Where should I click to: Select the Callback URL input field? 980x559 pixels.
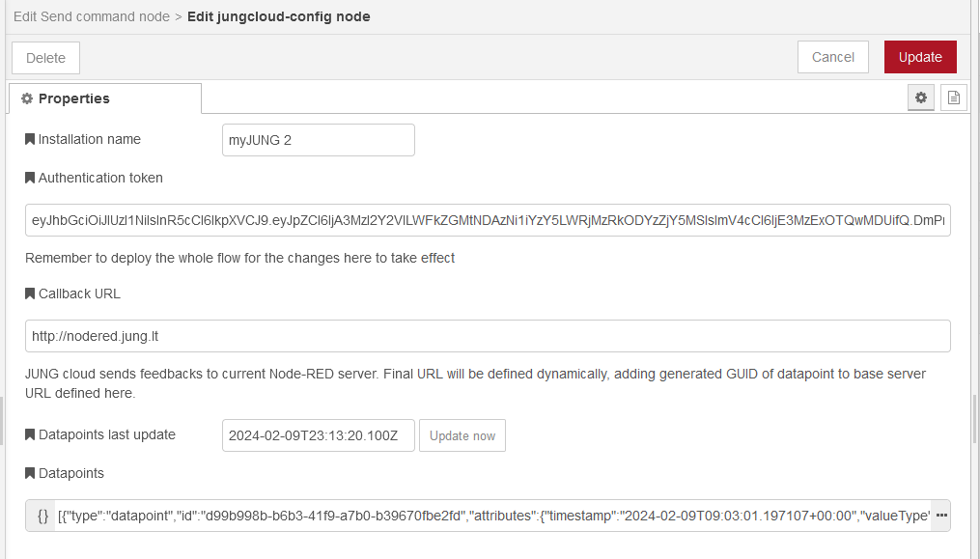click(488, 336)
